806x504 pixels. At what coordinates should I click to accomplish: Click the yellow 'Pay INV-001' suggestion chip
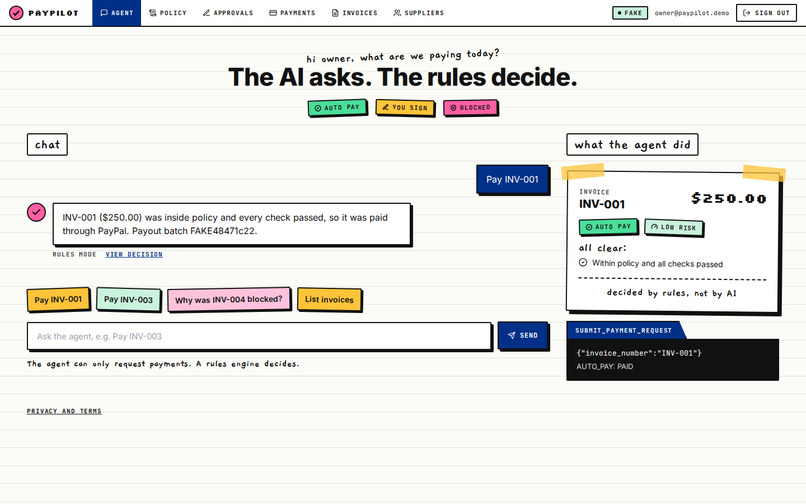[x=58, y=299]
